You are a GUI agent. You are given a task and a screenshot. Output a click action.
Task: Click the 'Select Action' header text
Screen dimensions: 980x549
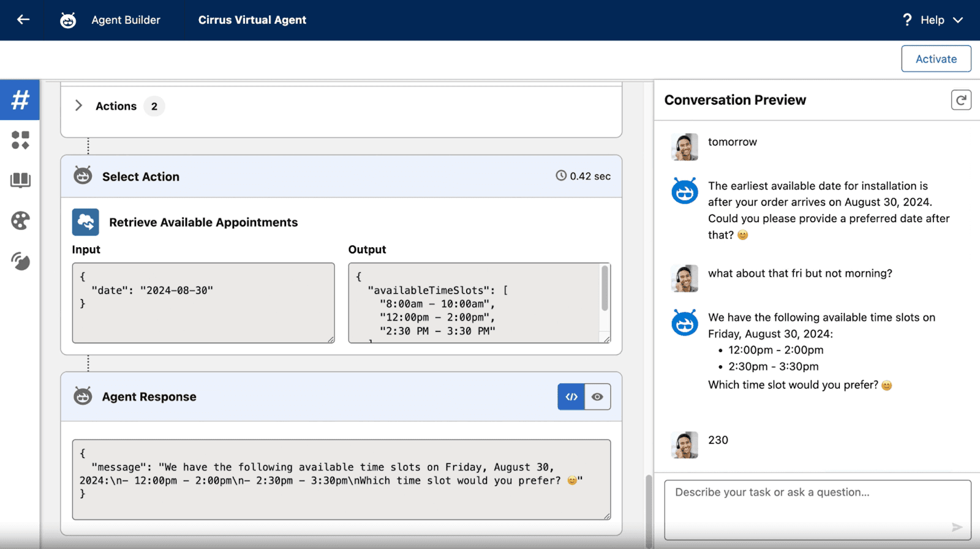tap(141, 176)
